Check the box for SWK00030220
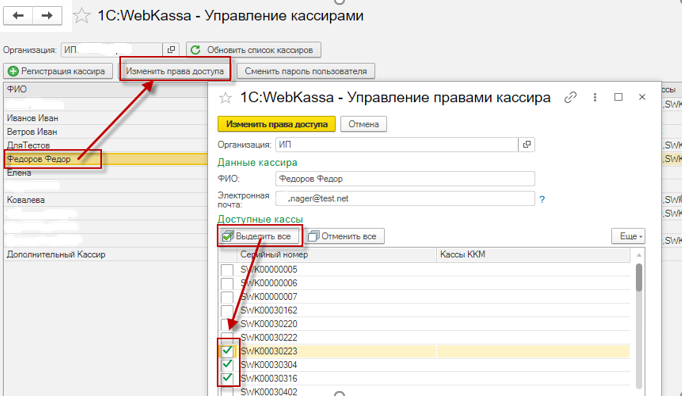Viewport: 682px width, 396px height. 227,324
